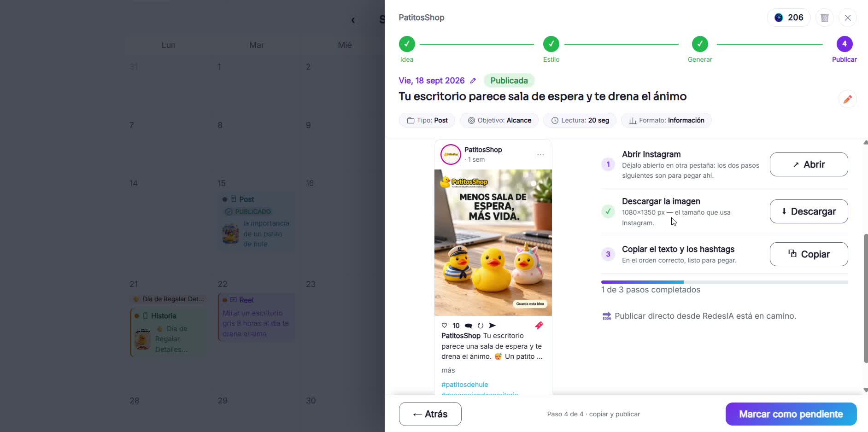
Task: Click step 3 circle for Copiar el texto
Action: click(608, 254)
